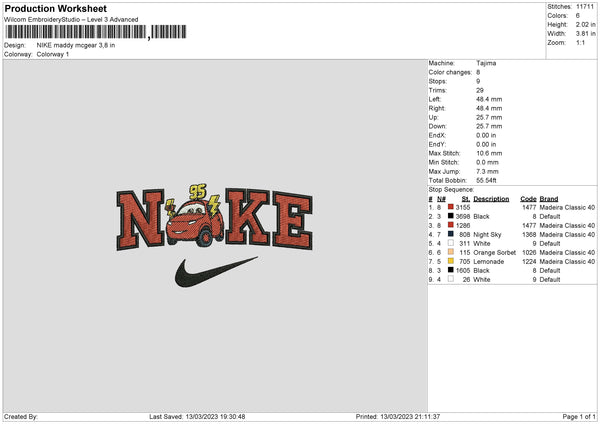Click the 'Stop Sequence:' heading
Screen dimensions: 600x424
tap(451, 189)
